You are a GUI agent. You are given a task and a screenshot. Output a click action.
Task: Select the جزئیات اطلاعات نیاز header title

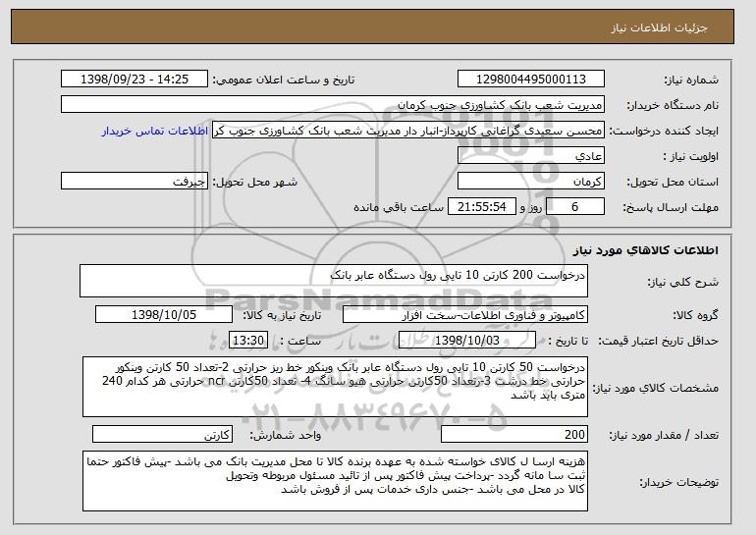click(659, 27)
